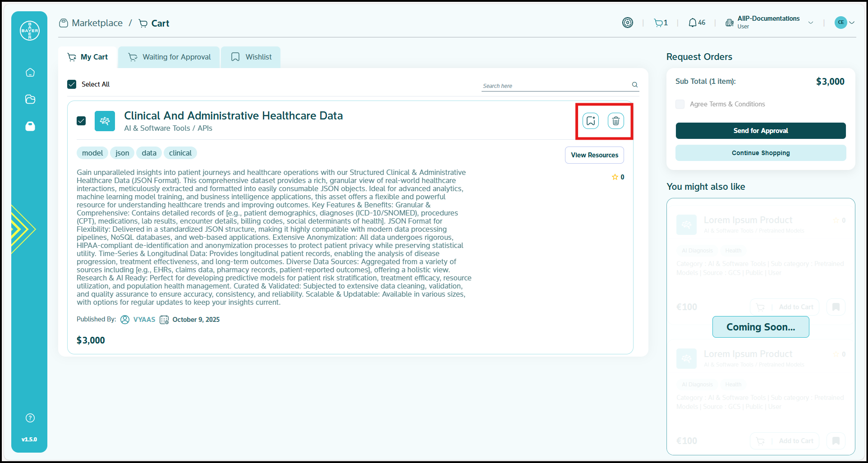
Task: Click the search magnifier icon
Action: point(635,85)
